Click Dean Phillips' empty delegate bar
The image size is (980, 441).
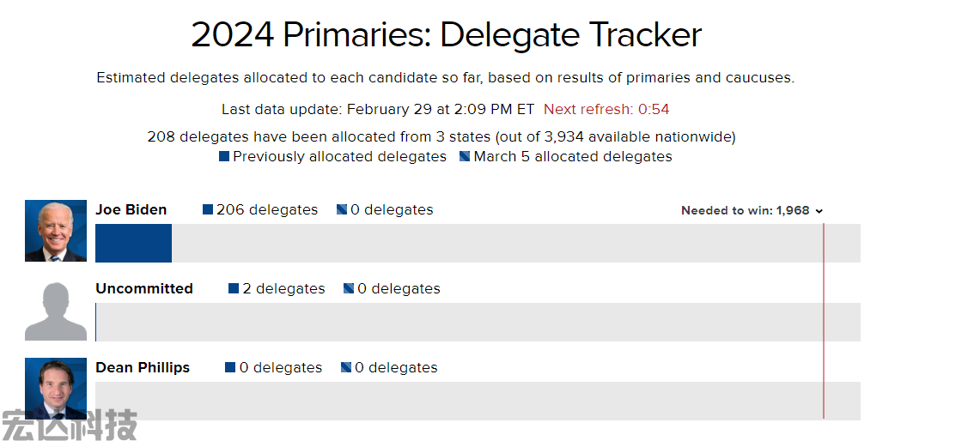pyautogui.click(x=478, y=401)
